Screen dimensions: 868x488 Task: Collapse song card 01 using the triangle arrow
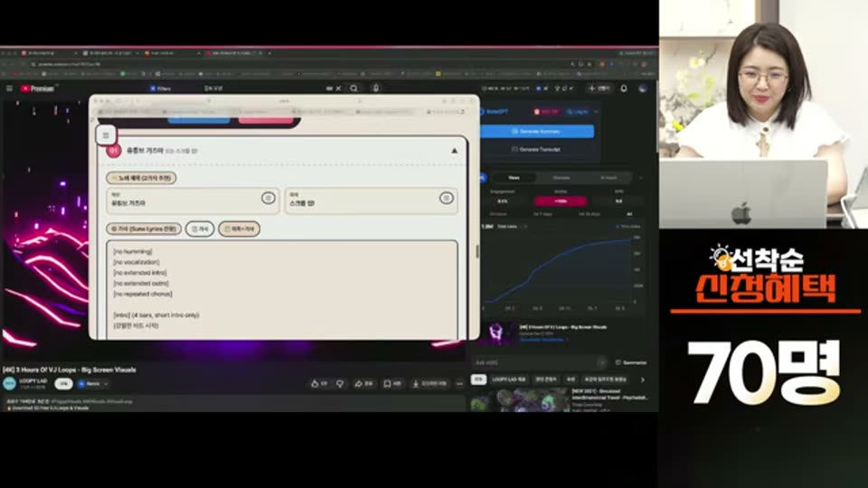tap(455, 151)
